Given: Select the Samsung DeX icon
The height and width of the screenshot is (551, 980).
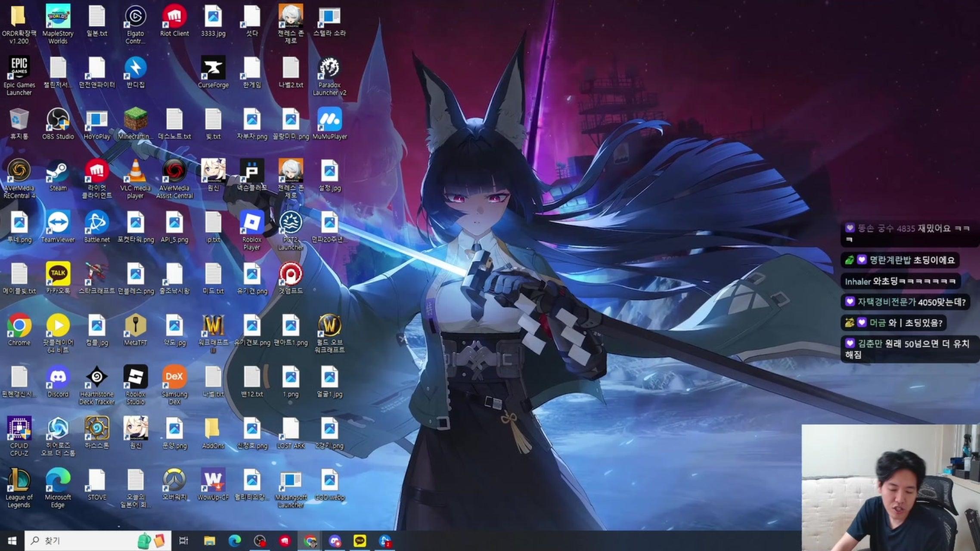Looking at the screenshot, I should pos(174,378).
